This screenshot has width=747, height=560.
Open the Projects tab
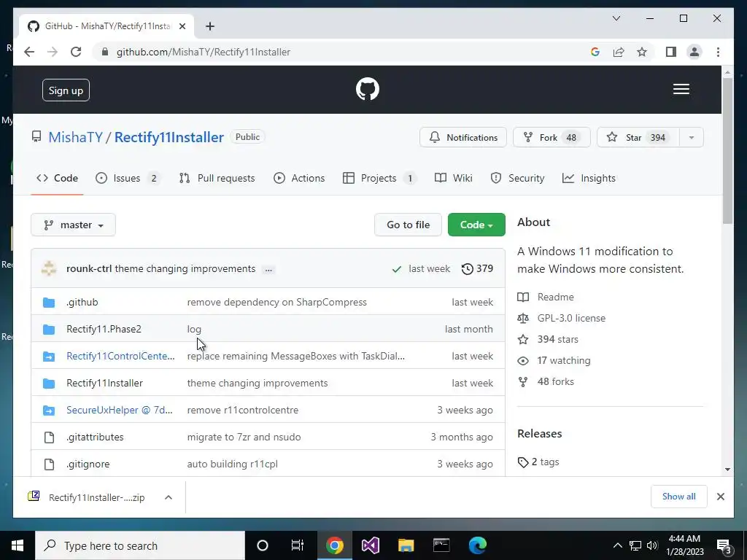[379, 178]
